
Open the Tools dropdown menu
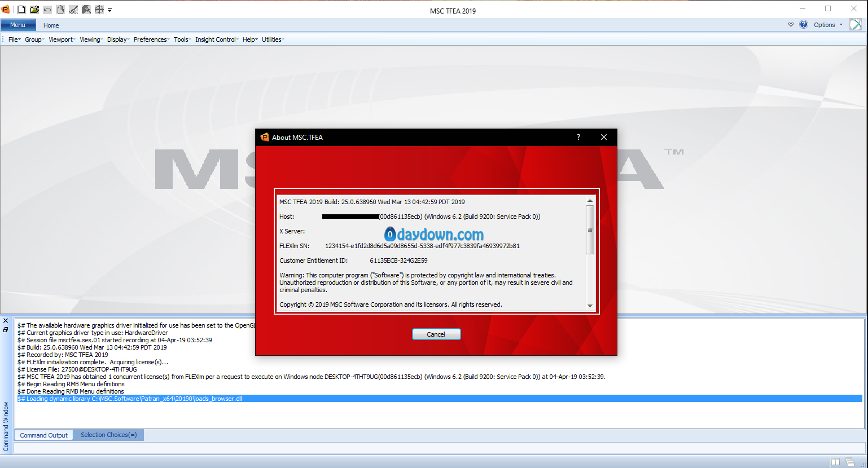182,39
